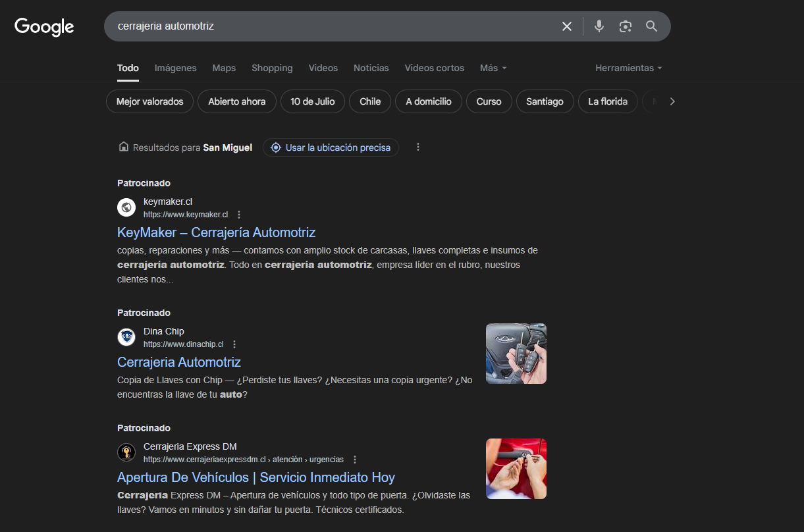Click the Dina Chip site name
804x532 pixels.
(x=164, y=331)
